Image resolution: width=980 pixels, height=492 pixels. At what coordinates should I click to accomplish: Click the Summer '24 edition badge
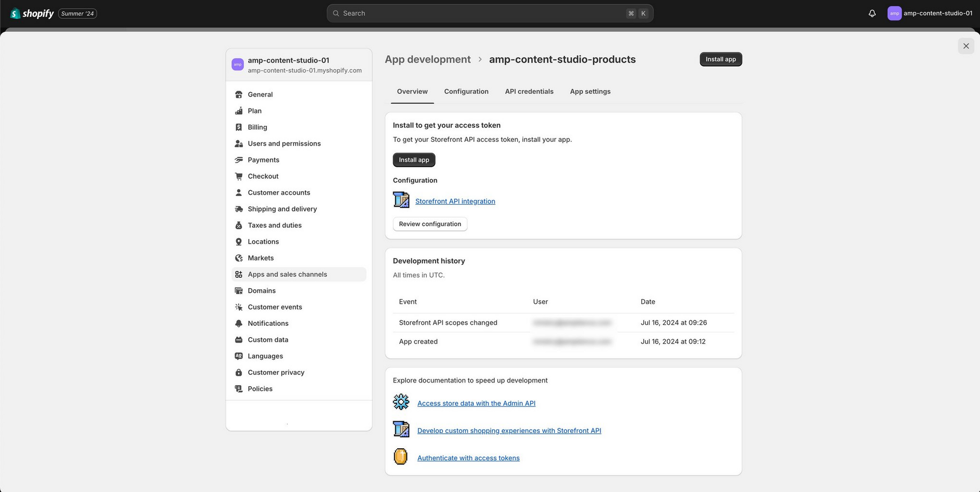78,14
